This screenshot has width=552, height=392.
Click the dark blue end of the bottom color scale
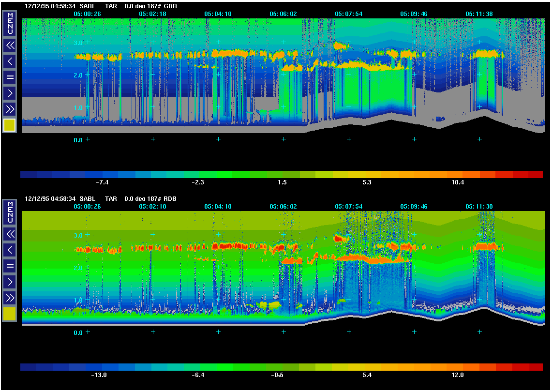point(29,367)
